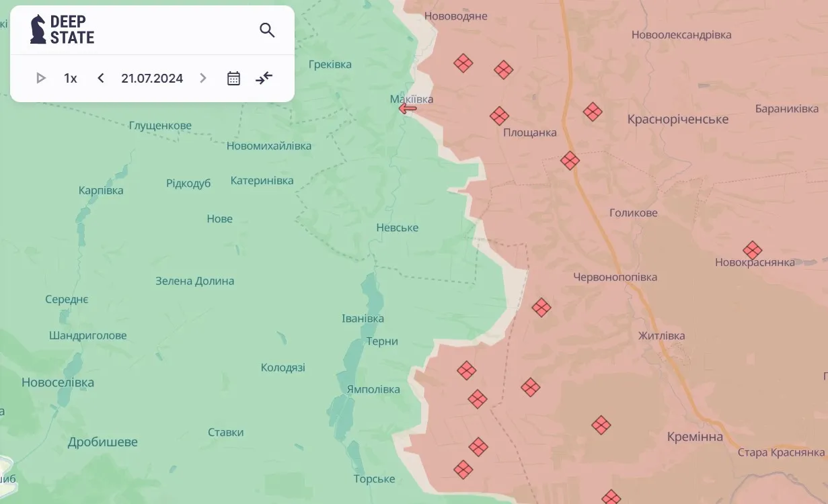The height and width of the screenshot is (504, 828).
Task: Toggle the compare-dates arrows icon
Action: point(264,78)
